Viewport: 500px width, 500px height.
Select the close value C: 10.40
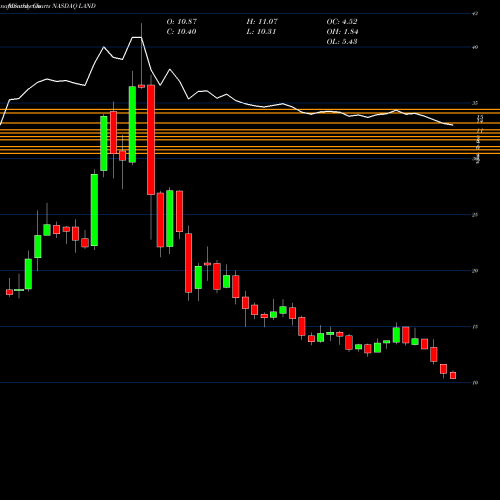pyautogui.click(x=181, y=32)
